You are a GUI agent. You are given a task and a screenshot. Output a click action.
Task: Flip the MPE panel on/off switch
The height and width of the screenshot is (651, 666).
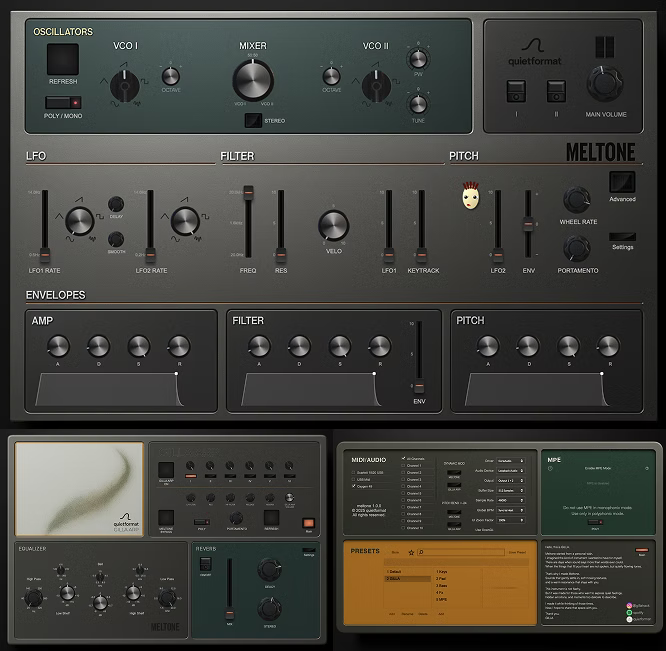tap(595, 522)
